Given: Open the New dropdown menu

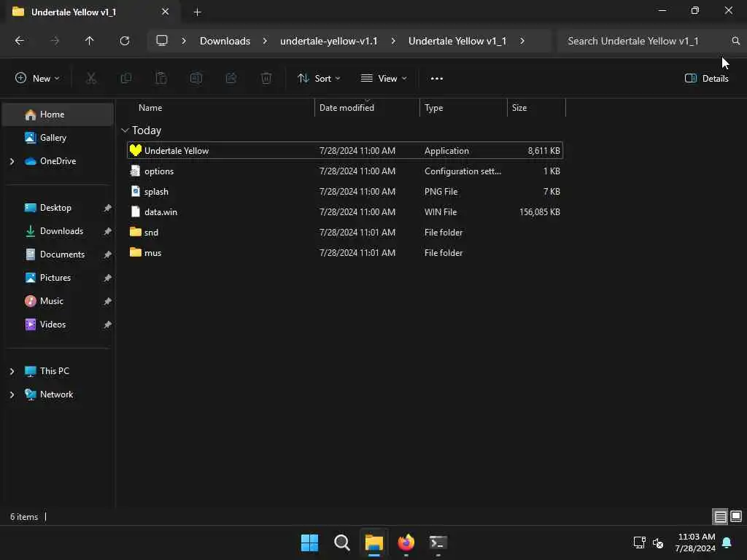Looking at the screenshot, I should click(37, 79).
